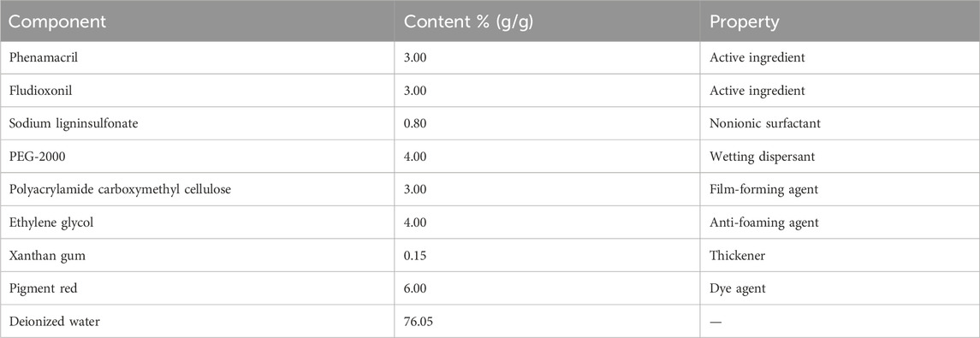Click the Property column header
The height and width of the screenshot is (338, 980).
[x=840, y=21]
